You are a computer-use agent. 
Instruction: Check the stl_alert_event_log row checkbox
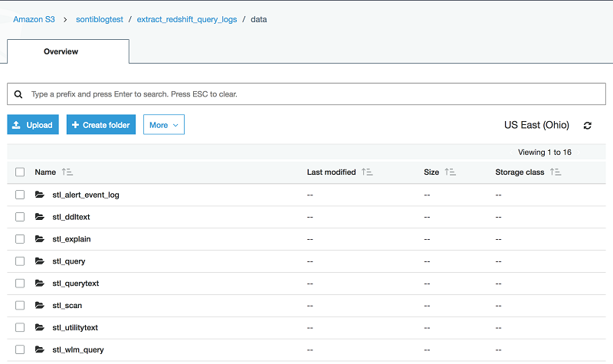point(20,195)
